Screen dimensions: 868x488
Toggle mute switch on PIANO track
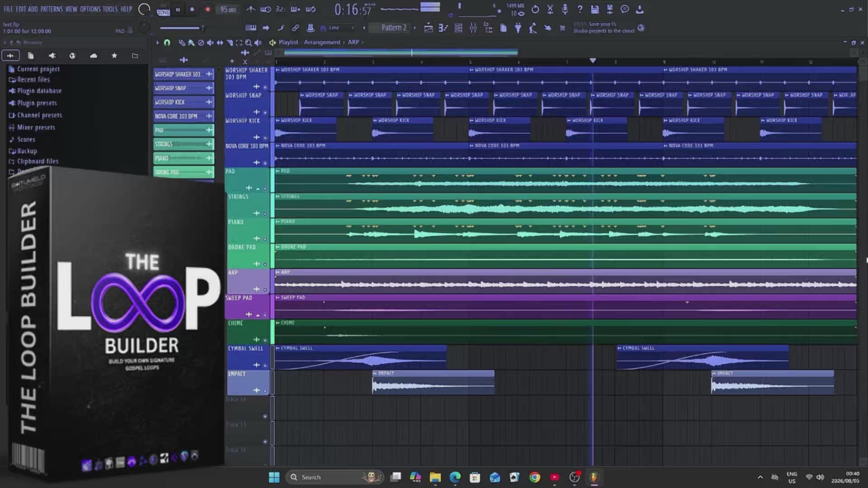(x=265, y=239)
